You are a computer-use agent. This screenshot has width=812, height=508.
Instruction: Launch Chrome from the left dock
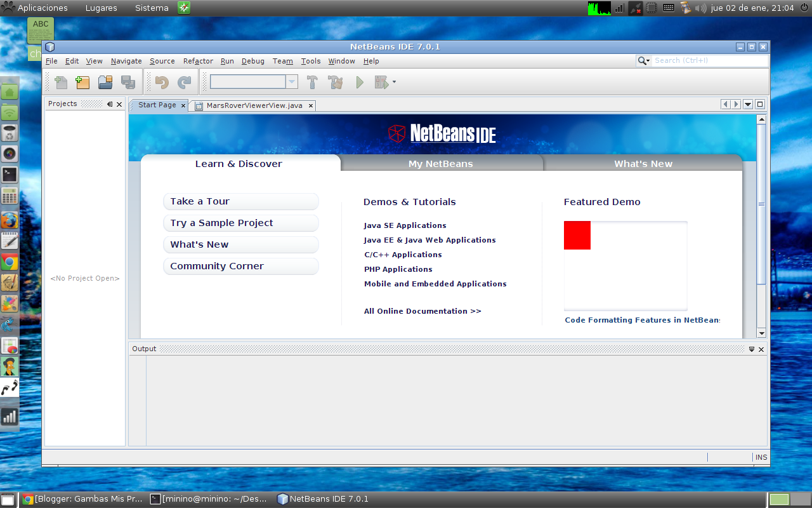point(10,262)
